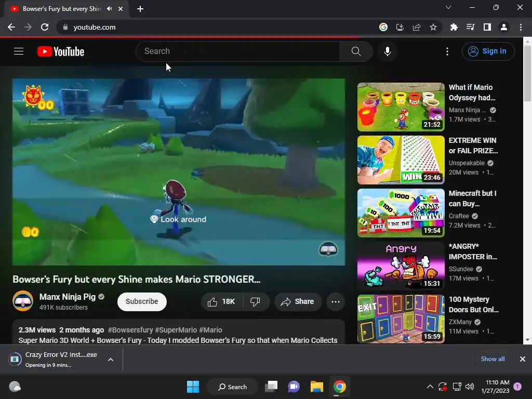Expand the video description box
Screen dimensions: 532x399
click(x=179, y=332)
